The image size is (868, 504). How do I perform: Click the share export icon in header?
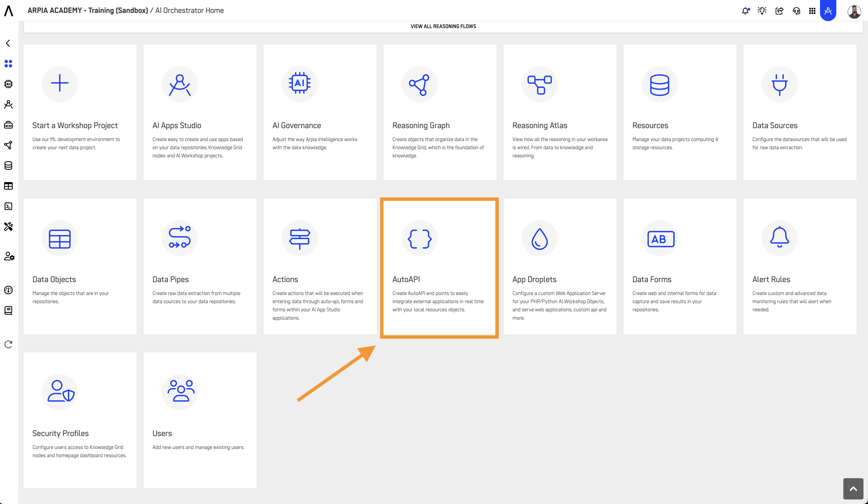(779, 11)
